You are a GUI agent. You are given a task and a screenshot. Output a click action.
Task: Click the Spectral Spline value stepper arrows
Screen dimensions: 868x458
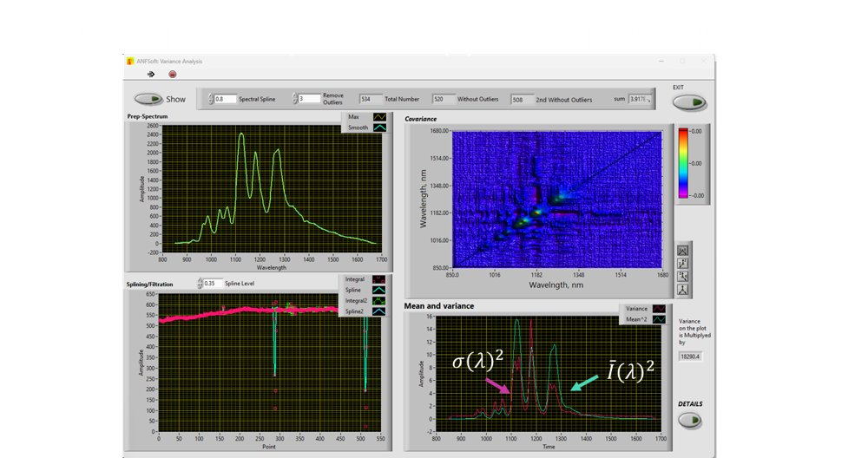[210, 99]
